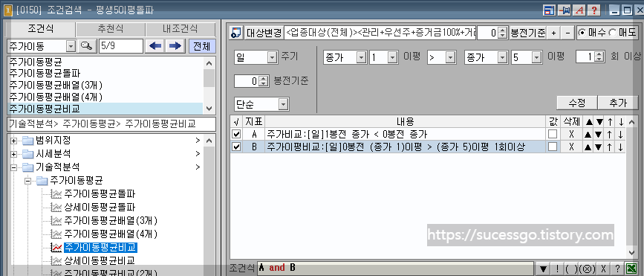Open the > comparison operator dropdown
Viewport: 644px width, 276px height.
[451, 57]
